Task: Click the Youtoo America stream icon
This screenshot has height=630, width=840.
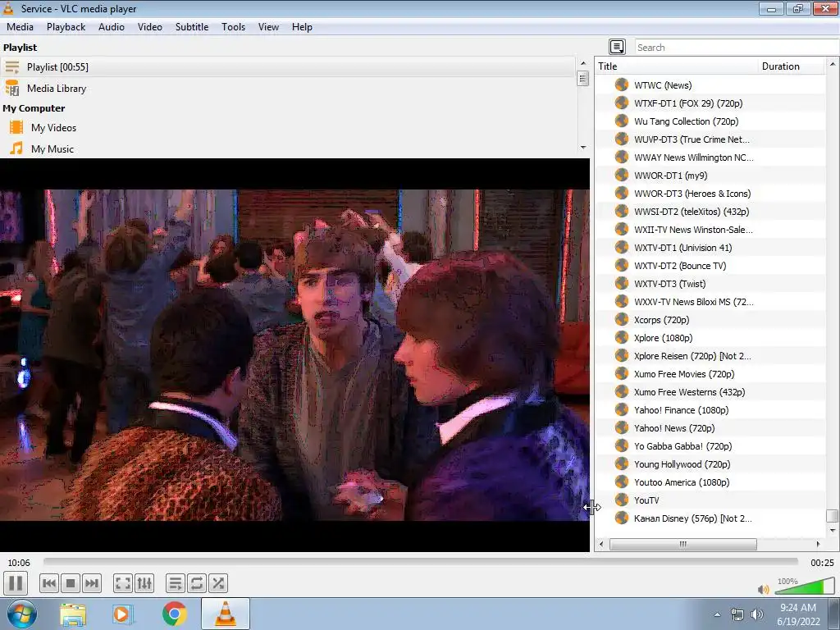Action: (x=622, y=482)
